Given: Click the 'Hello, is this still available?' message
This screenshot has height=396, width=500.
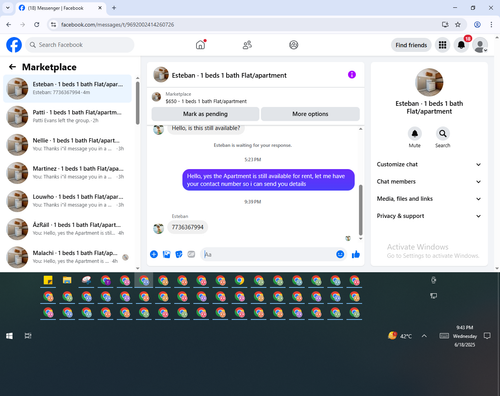Looking at the screenshot, I should (206, 128).
